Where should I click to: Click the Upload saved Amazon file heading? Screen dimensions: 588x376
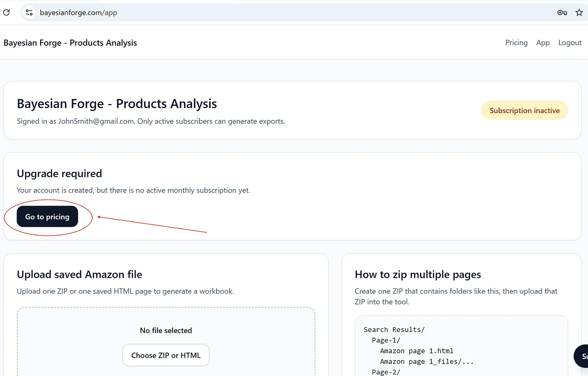(80, 275)
